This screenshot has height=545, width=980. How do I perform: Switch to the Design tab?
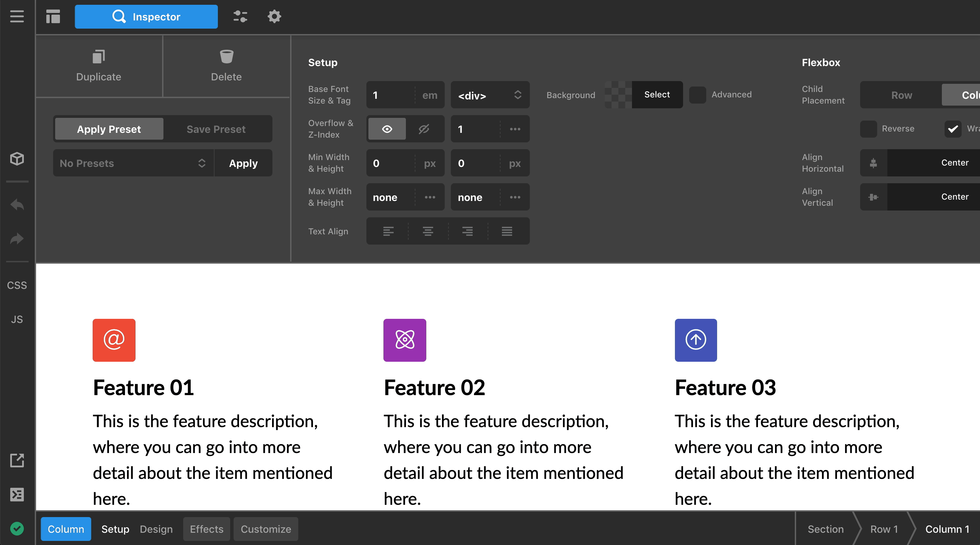(156, 529)
